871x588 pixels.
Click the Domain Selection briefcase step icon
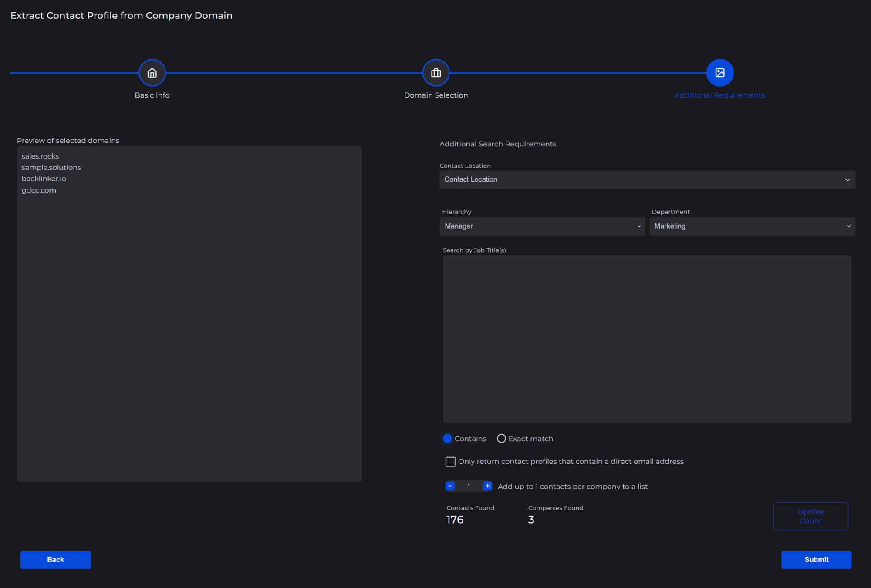click(436, 73)
